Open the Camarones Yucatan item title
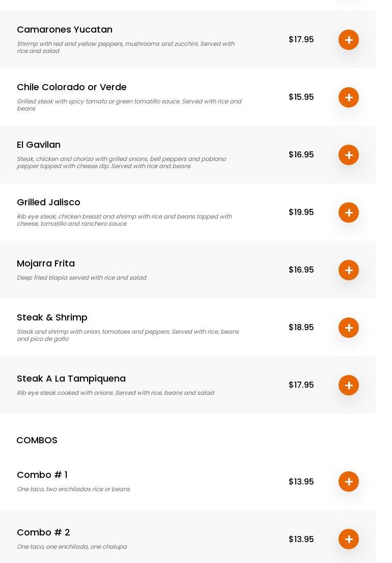The image size is (392, 563). 65,30
